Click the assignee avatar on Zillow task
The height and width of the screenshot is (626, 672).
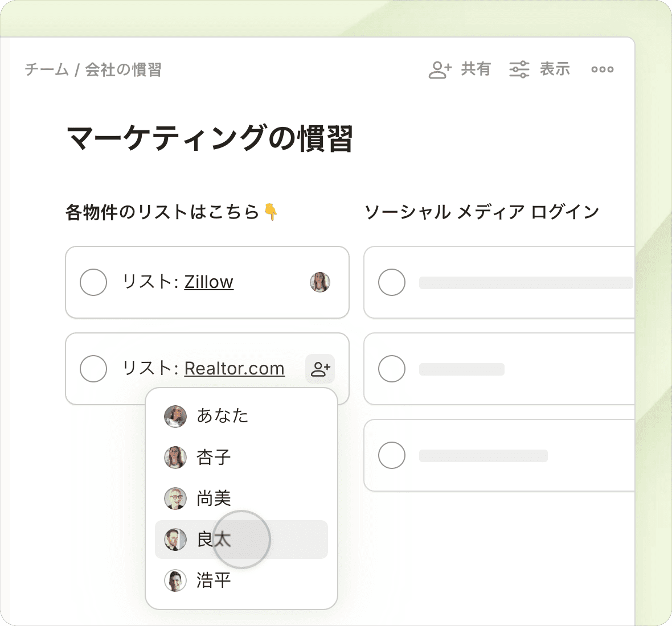[320, 282]
